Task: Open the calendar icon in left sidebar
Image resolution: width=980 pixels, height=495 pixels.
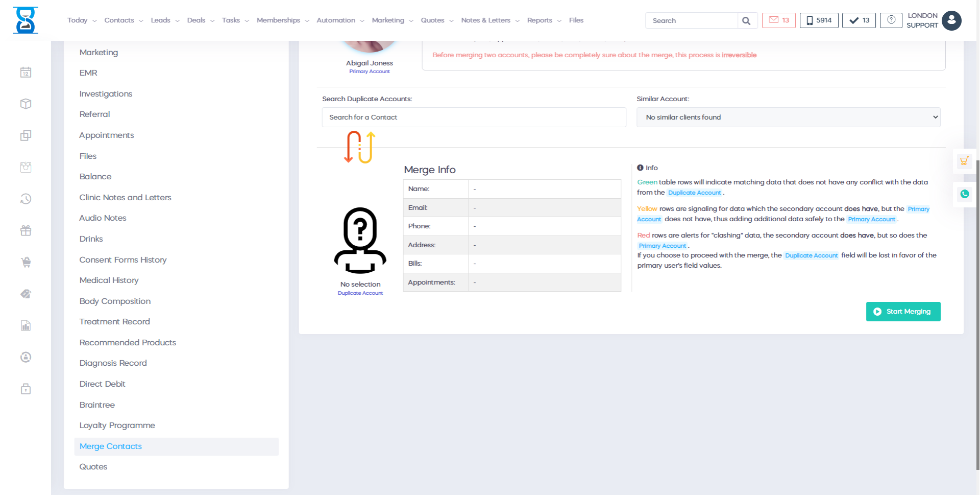Action: point(26,72)
